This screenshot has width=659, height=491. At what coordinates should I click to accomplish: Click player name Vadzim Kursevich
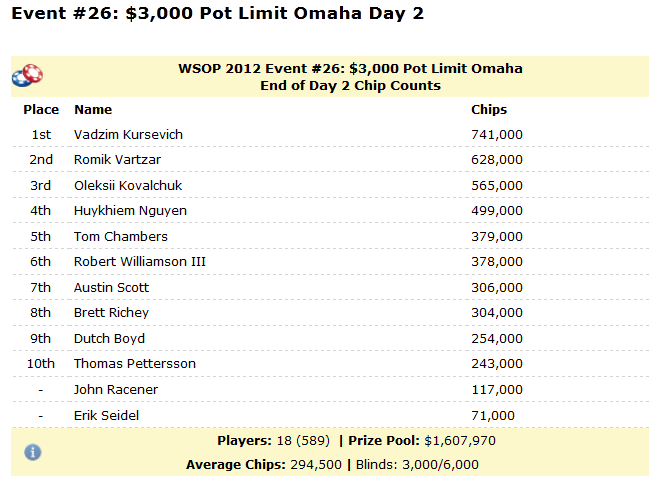point(128,135)
